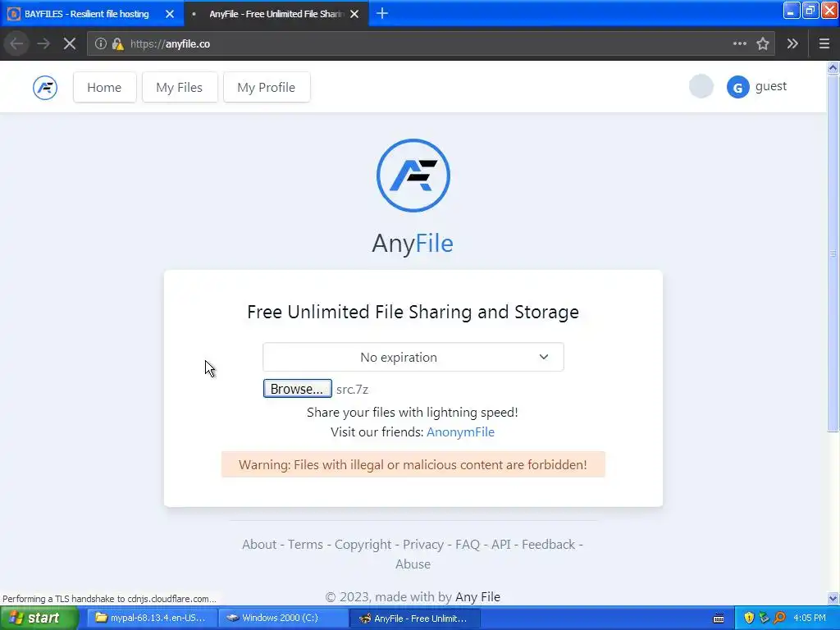Show site information icon
This screenshot has width=840, height=630.
click(x=100, y=44)
